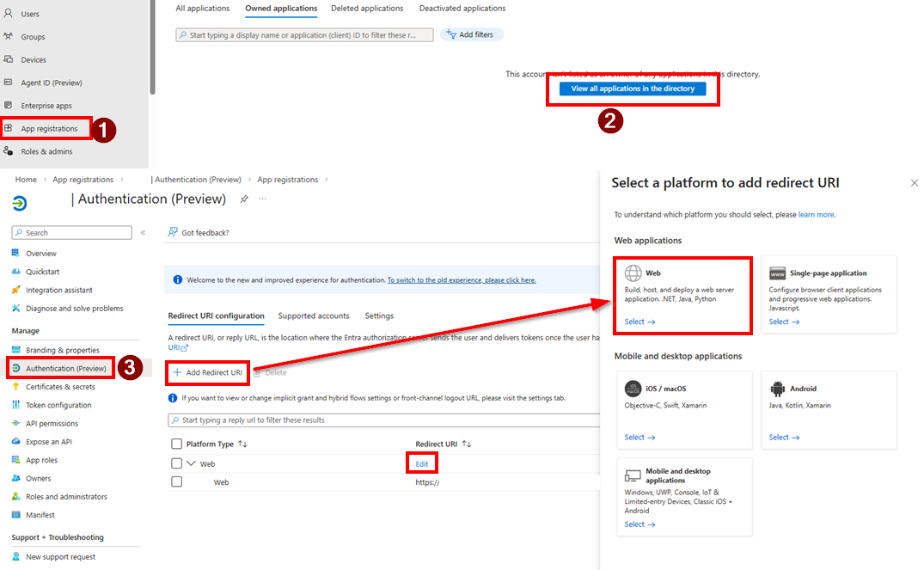Viewport: 924px width, 570px height.
Task: Click the App roles icon
Action: (16, 459)
